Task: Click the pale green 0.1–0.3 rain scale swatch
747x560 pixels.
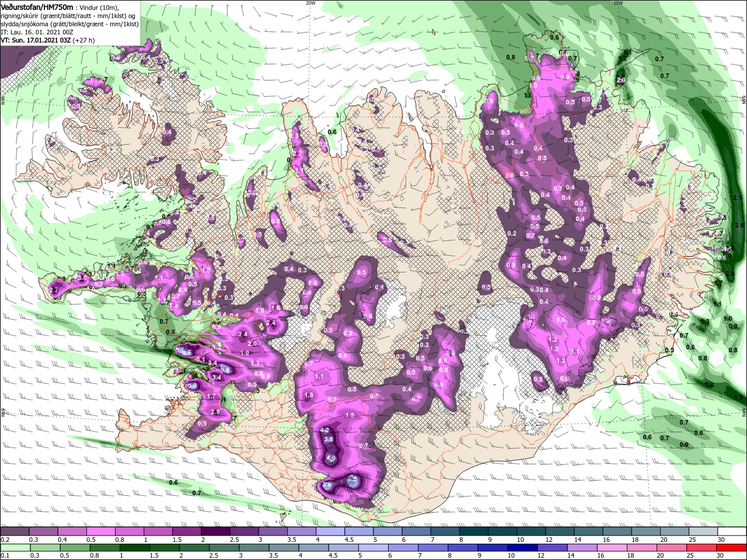Action: click(14, 547)
